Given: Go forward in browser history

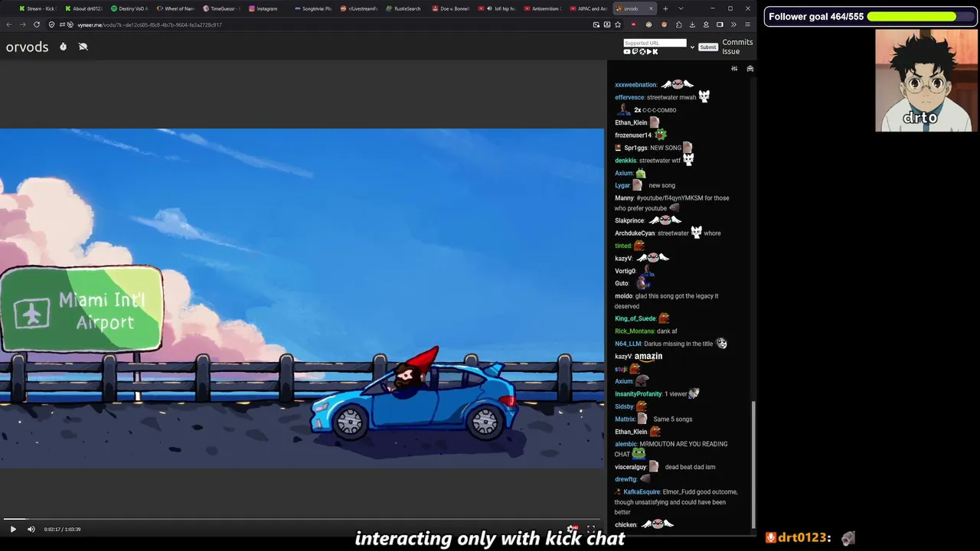Looking at the screenshot, I should coord(22,24).
